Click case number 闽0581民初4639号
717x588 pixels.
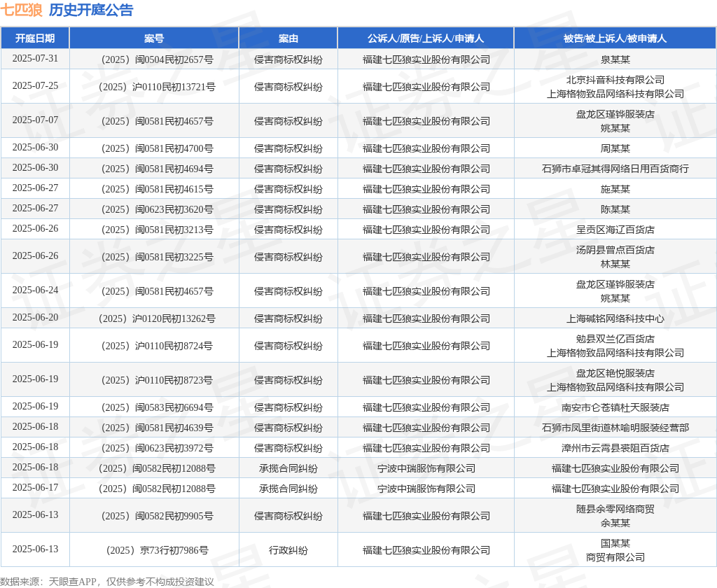point(158,428)
